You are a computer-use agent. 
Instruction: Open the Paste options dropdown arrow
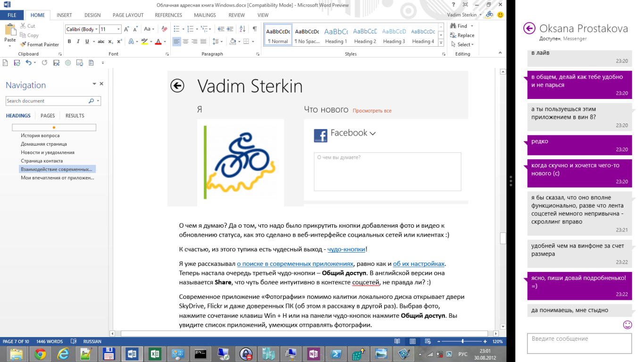[10, 46]
